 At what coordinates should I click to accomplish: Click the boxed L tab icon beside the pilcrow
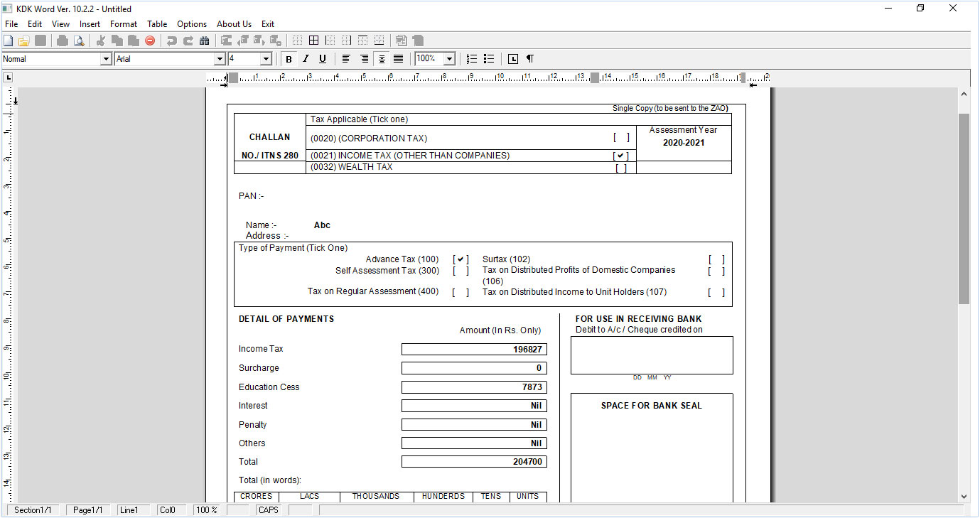(x=513, y=59)
